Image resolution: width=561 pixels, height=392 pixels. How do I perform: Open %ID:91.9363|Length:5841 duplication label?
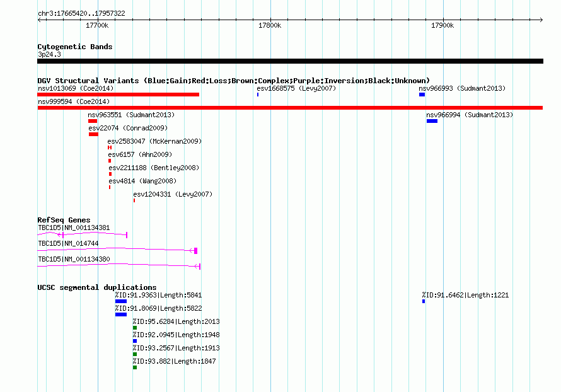click(158, 296)
